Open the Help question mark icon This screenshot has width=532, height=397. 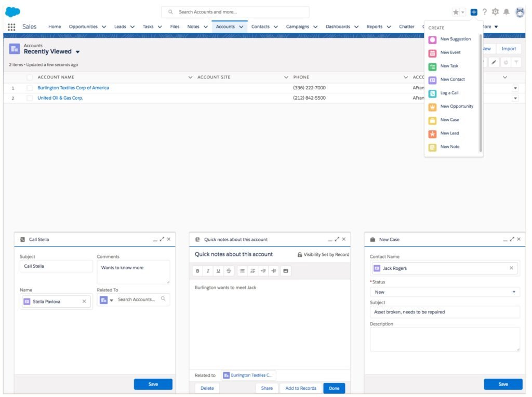(x=485, y=12)
